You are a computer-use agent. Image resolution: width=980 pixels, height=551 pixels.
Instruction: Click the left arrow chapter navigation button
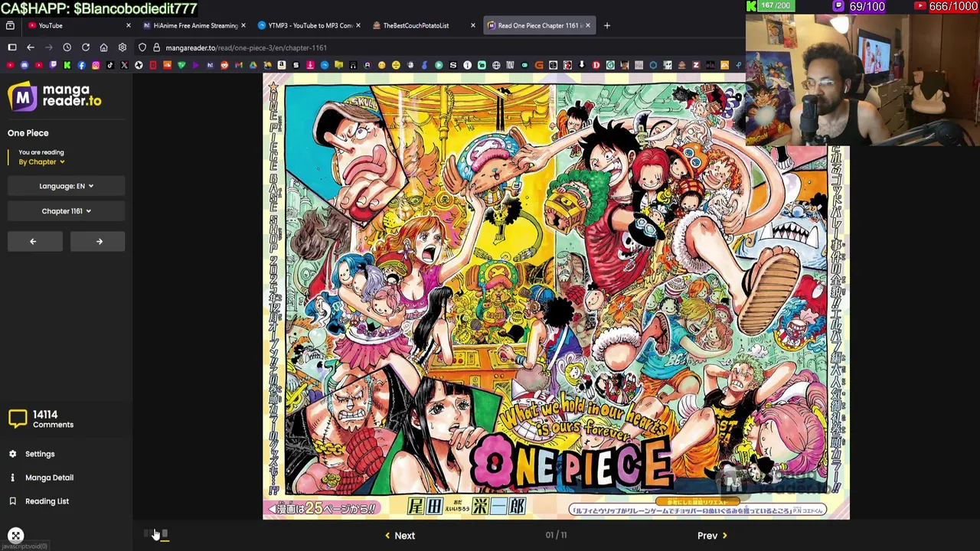(x=34, y=241)
